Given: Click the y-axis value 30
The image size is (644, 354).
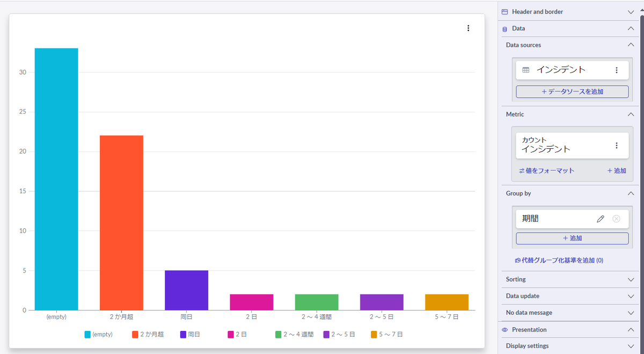Looking at the screenshot, I should coord(23,73).
